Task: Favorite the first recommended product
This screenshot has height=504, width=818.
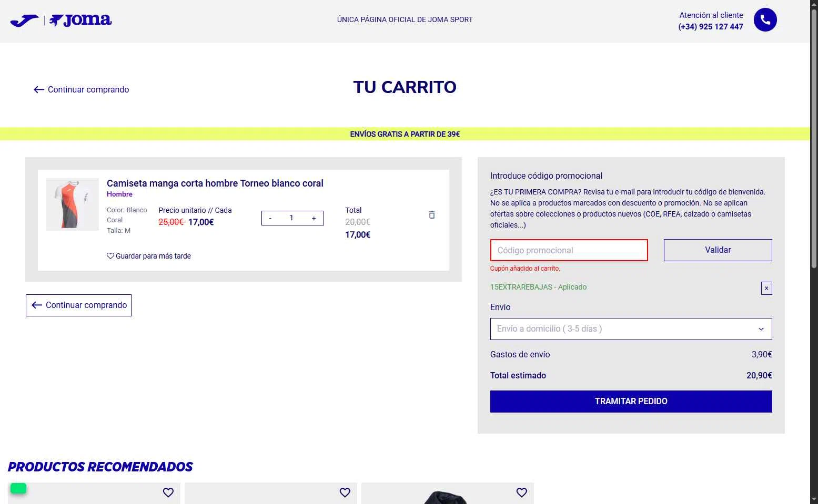Action: 168,492
